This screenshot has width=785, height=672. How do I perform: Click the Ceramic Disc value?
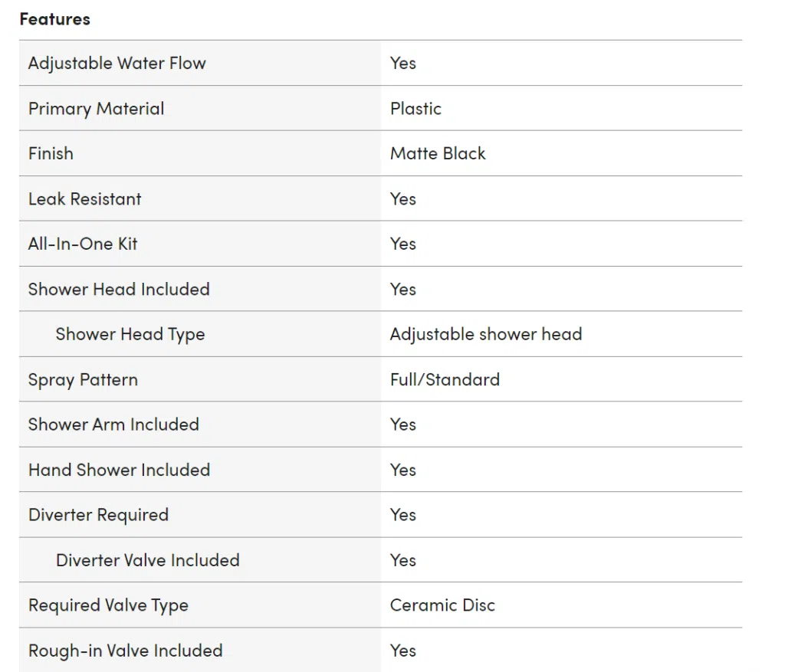coord(442,605)
